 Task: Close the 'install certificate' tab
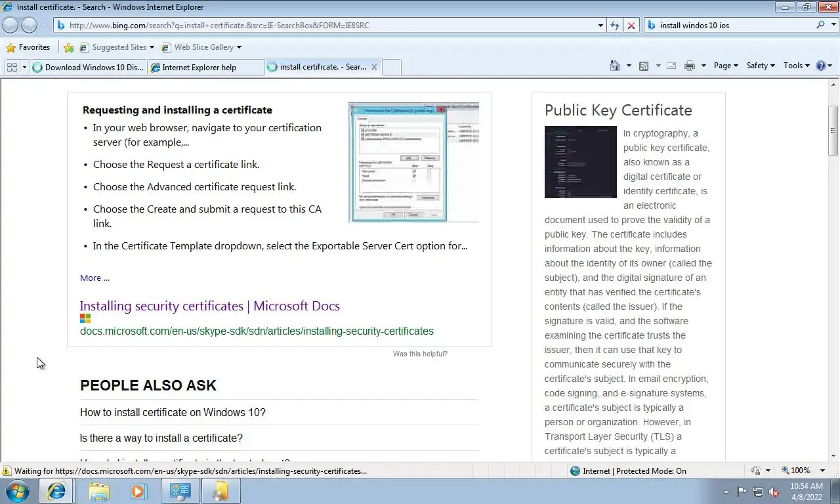(374, 67)
